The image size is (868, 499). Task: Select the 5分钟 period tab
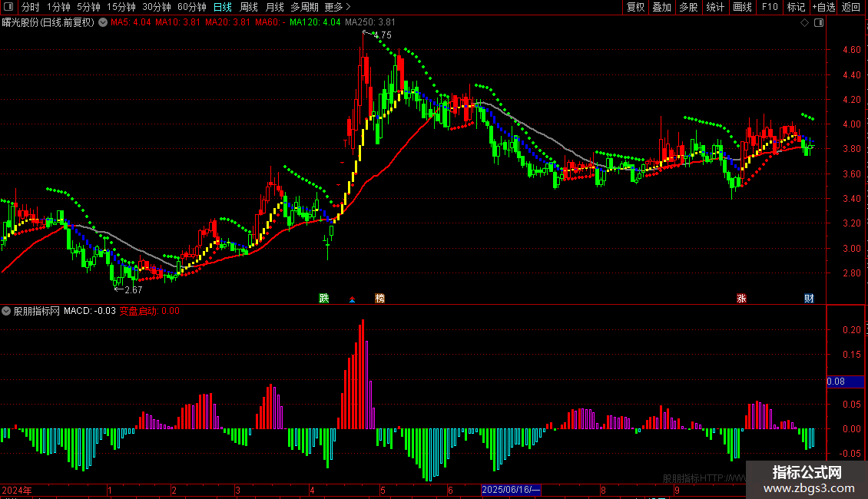tap(88, 7)
